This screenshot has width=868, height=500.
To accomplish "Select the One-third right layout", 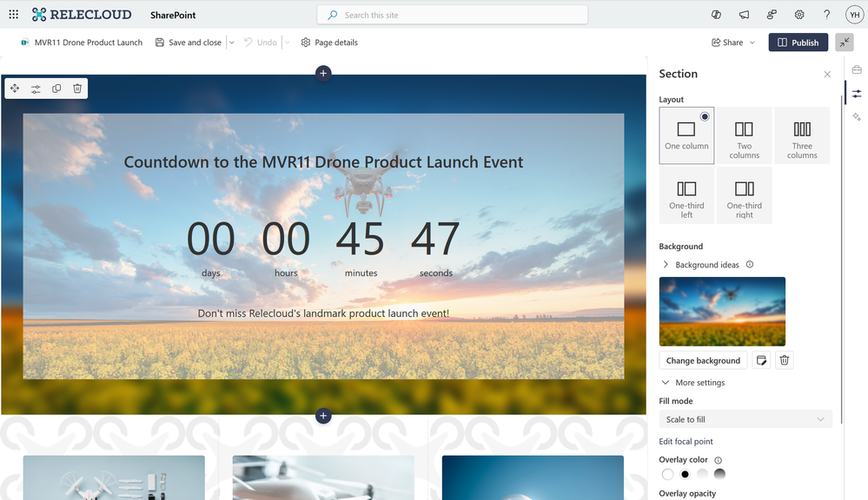I will 744,195.
